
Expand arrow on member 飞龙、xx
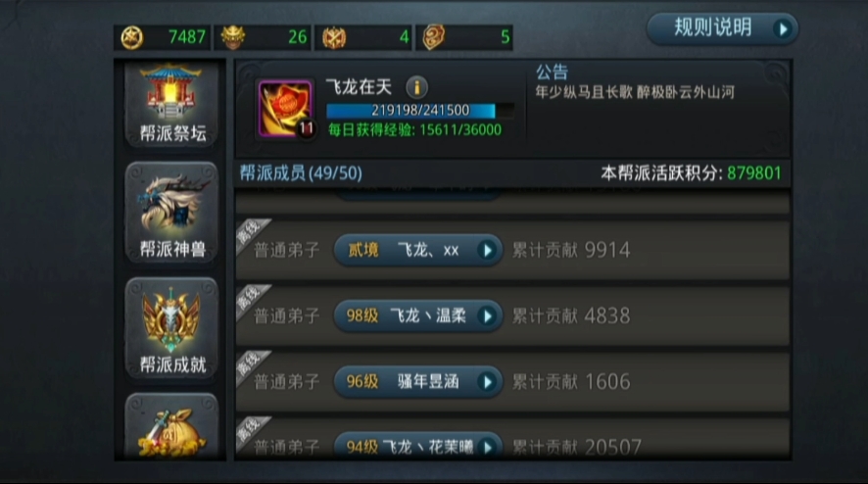coord(487,250)
